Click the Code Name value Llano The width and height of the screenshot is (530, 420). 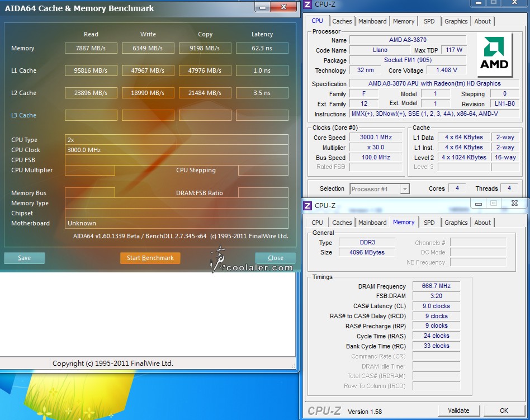pos(380,50)
